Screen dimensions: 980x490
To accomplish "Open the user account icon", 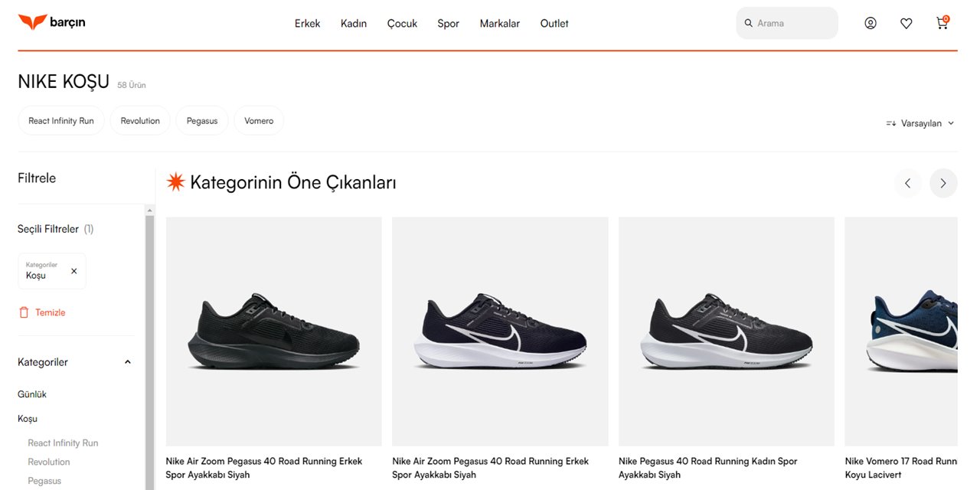I will [x=871, y=23].
